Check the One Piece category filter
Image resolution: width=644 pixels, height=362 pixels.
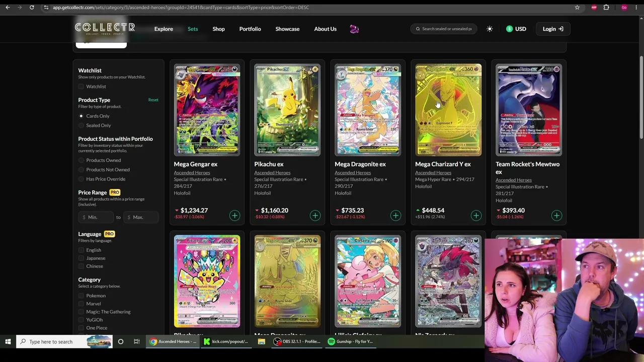pos(81,328)
